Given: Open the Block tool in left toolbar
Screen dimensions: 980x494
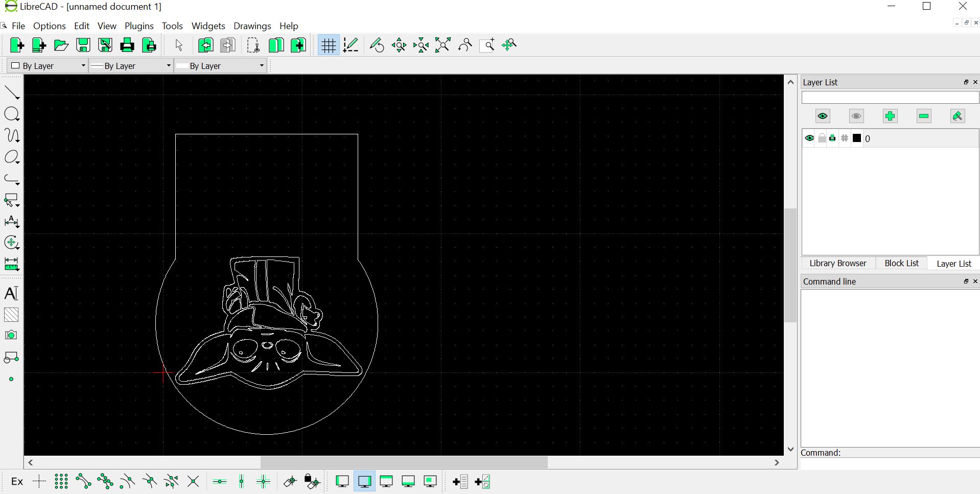Looking at the screenshot, I should 11,358.
